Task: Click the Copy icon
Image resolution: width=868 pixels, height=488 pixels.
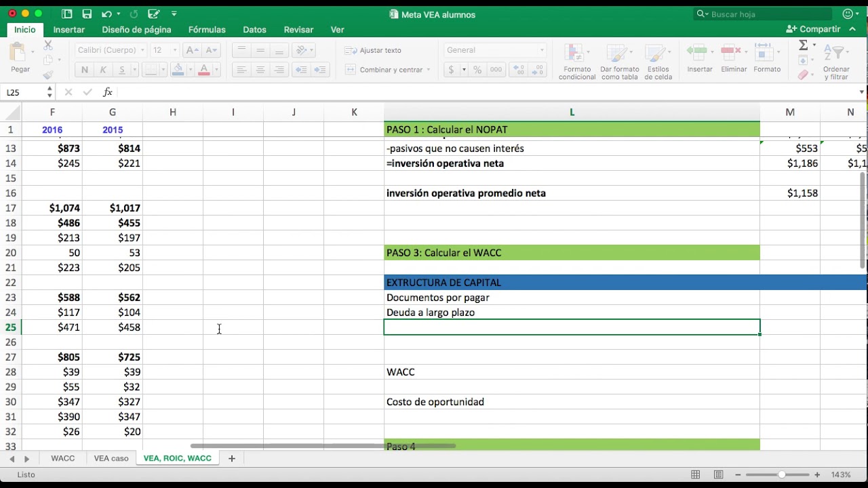Action: [x=48, y=60]
